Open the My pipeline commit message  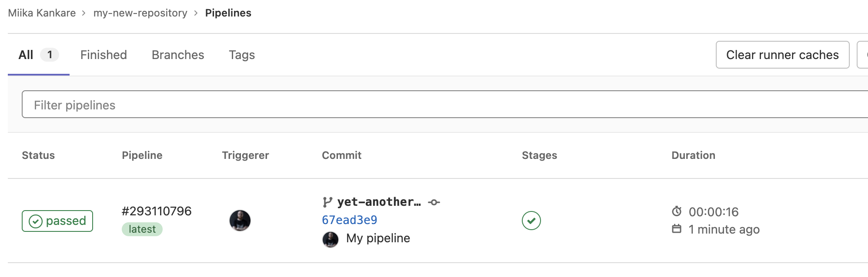coord(378,238)
